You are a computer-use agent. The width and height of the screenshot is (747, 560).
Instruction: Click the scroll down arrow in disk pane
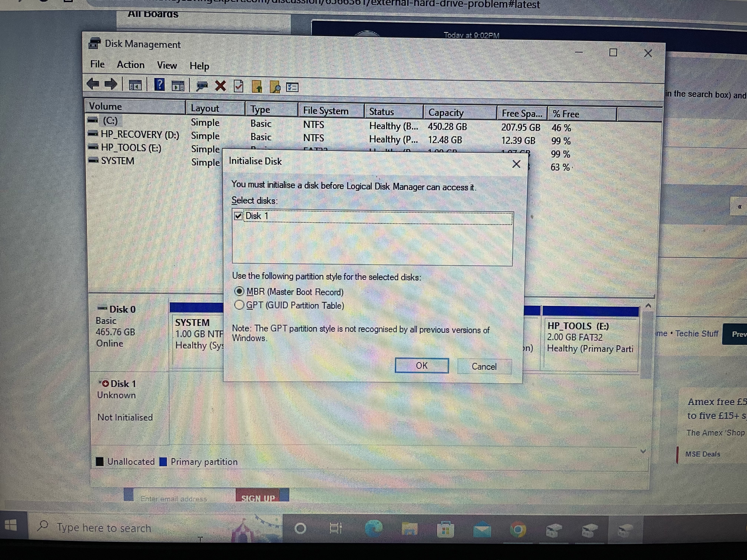tap(643, 451)
